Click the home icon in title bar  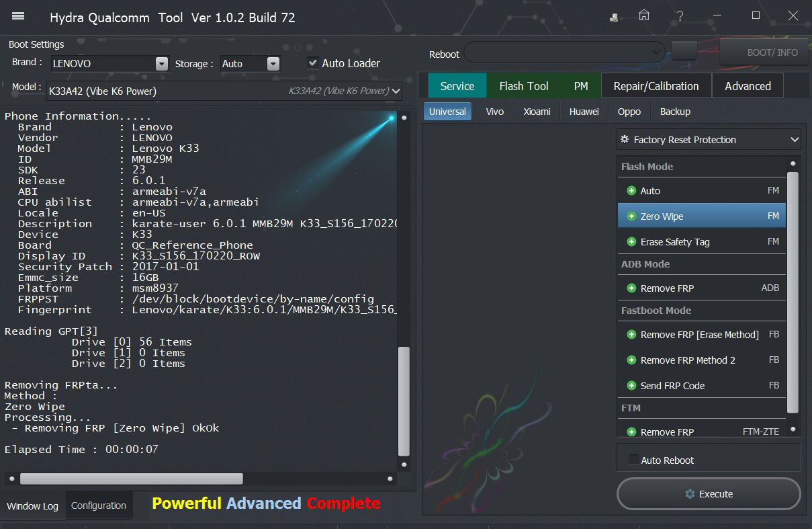(x=644, y=15)
